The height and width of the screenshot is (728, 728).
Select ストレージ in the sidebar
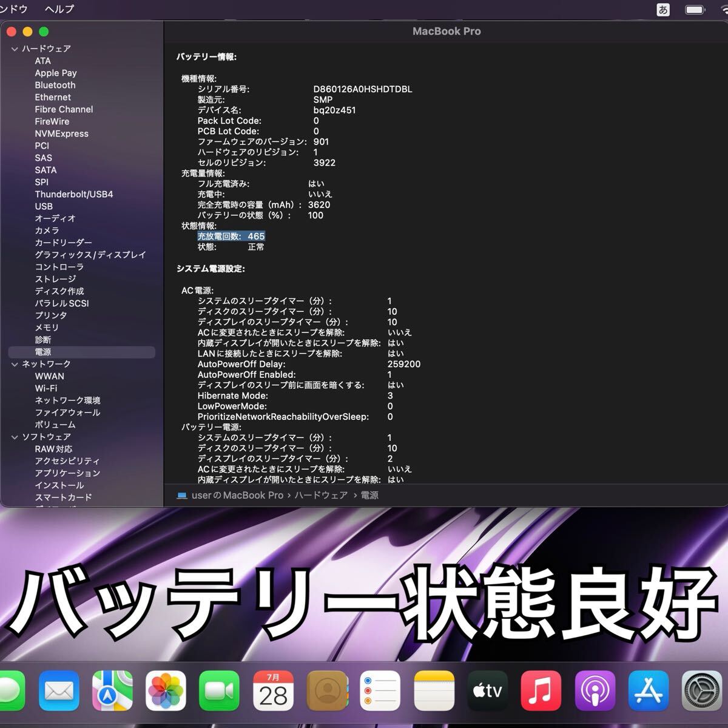tap(55, 279)
